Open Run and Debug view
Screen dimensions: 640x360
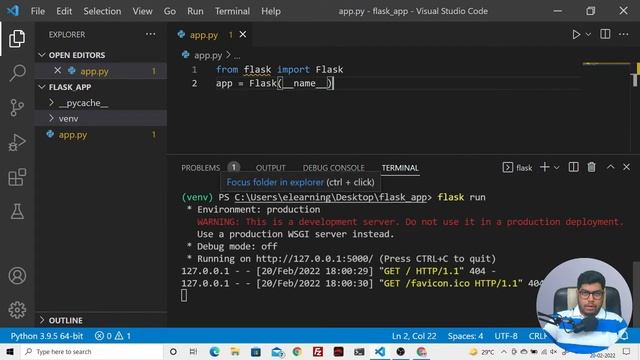[17, 142]
